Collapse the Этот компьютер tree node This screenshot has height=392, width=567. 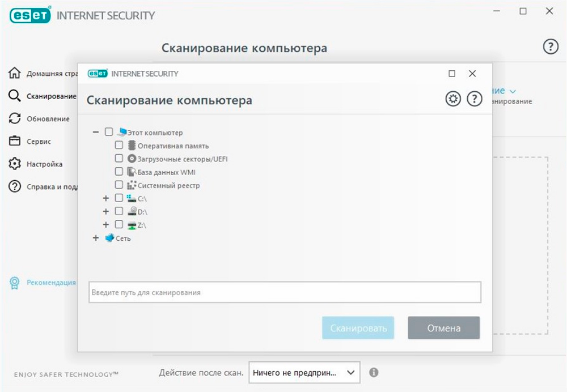95,132
